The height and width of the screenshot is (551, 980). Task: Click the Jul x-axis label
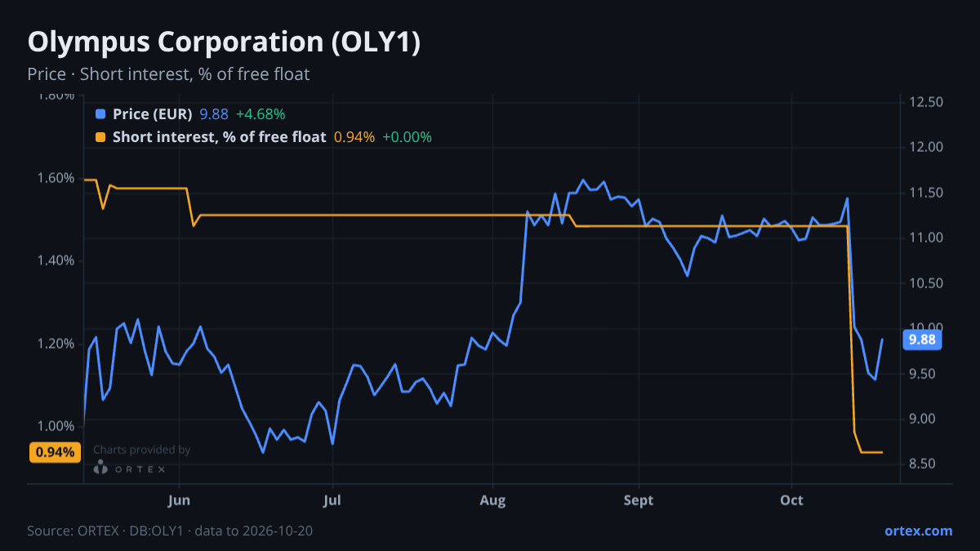[332, 500]
